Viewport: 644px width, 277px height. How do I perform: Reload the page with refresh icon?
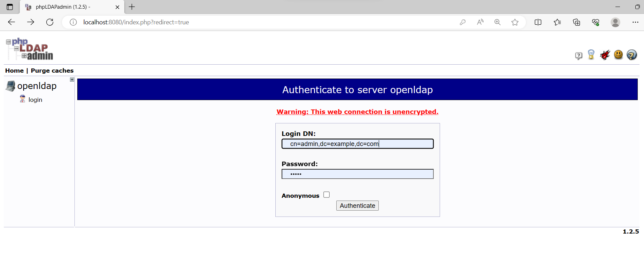[x=50, y=22]
